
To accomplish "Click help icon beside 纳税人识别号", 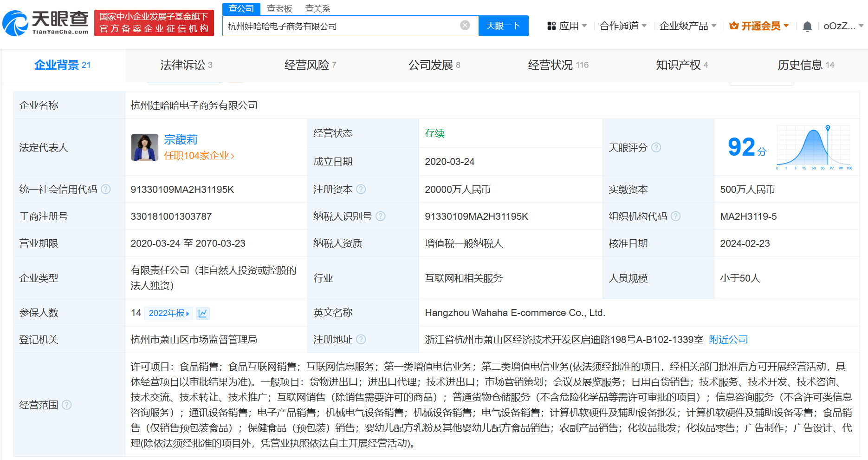I will [x=380, y=216].
